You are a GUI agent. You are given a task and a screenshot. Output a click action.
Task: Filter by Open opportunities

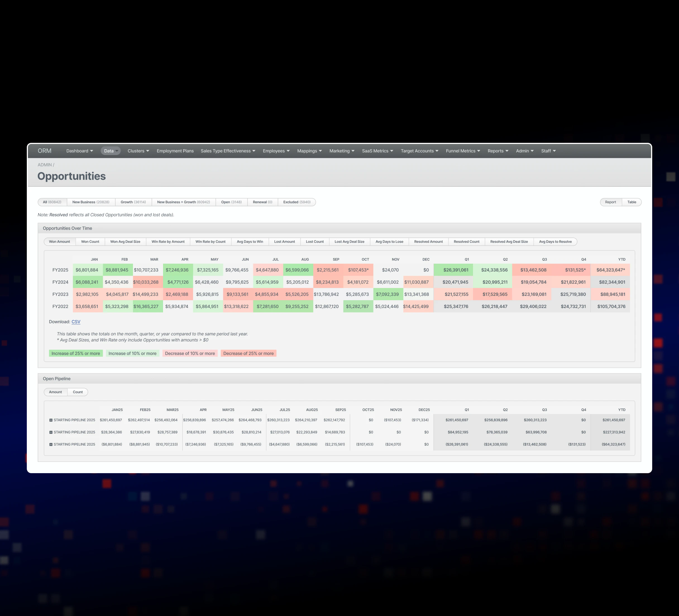tap(231, 202)
